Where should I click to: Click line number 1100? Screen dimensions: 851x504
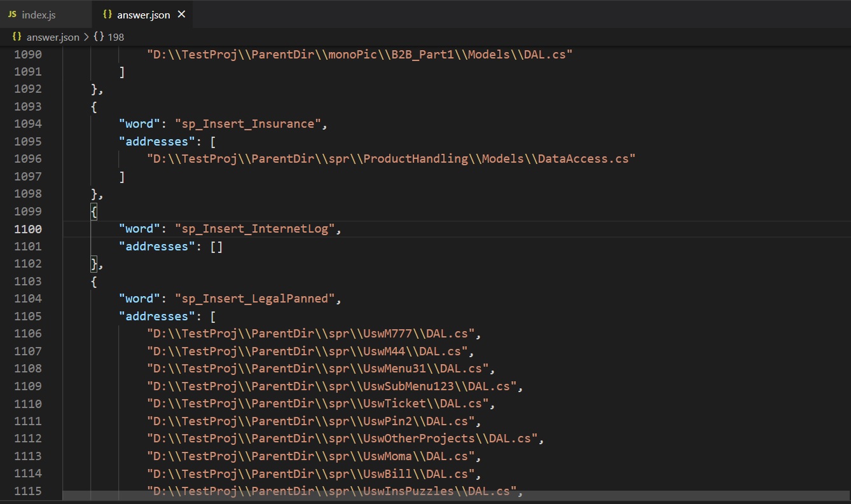28,229
